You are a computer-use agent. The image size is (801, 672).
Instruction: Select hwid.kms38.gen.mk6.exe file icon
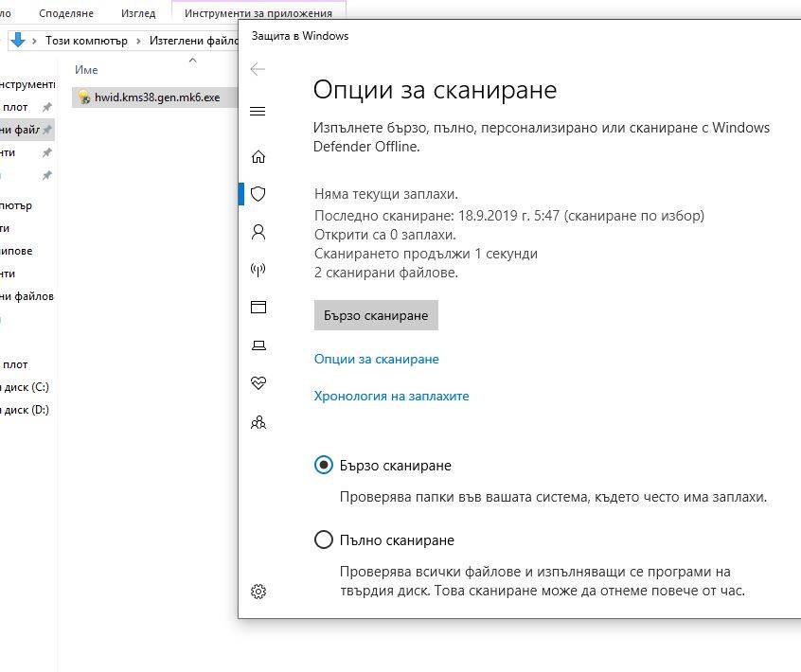[84, 97]
